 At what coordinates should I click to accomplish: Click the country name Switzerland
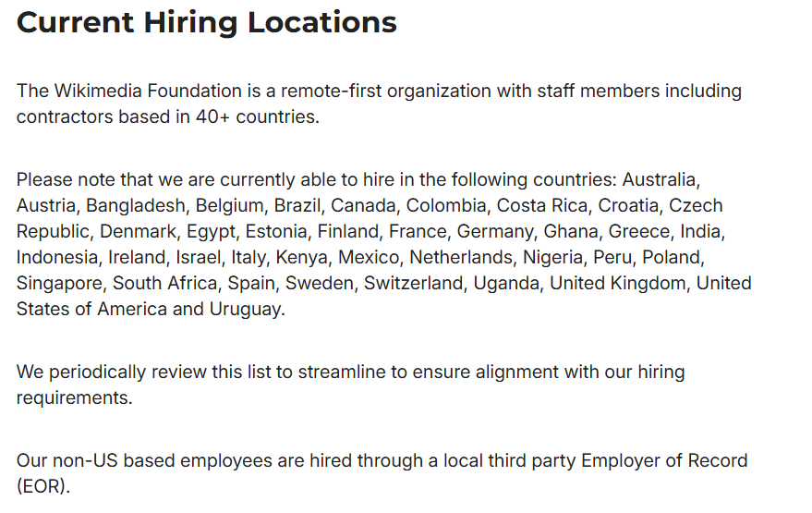coord(413,283)
